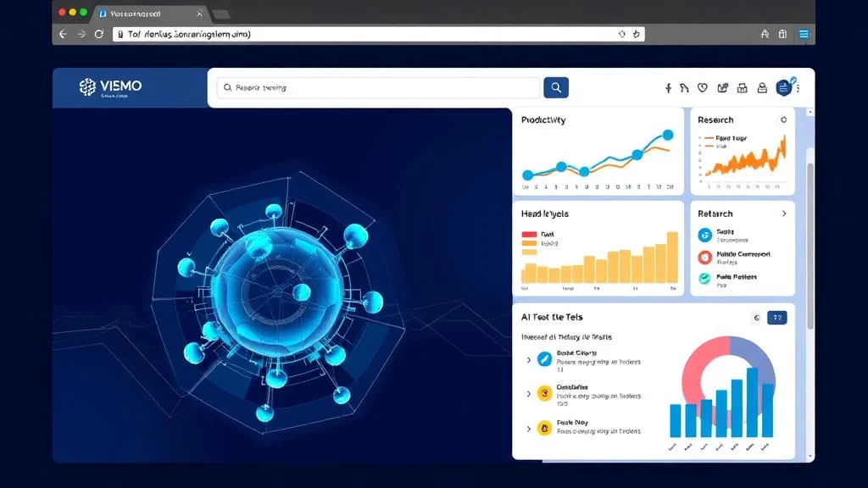
Task: Open the user profile avatar
Action: [784, 87]
